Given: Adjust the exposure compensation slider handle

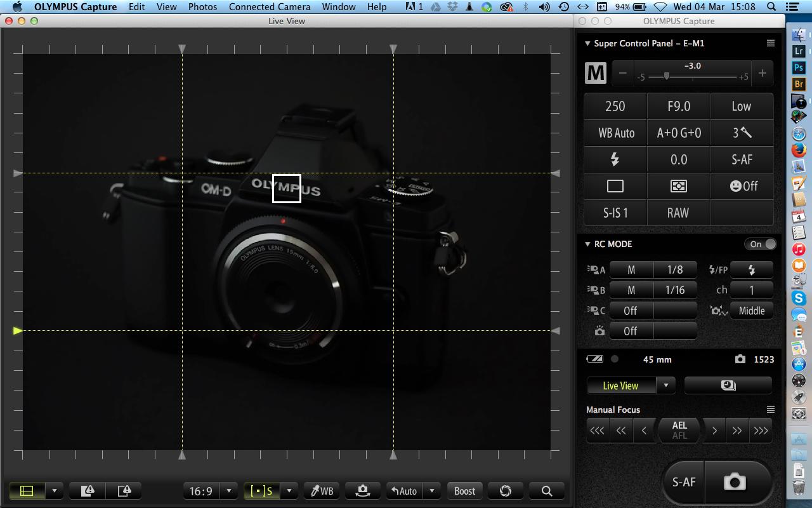Looking at the screenshot, I should pos(666,76).
